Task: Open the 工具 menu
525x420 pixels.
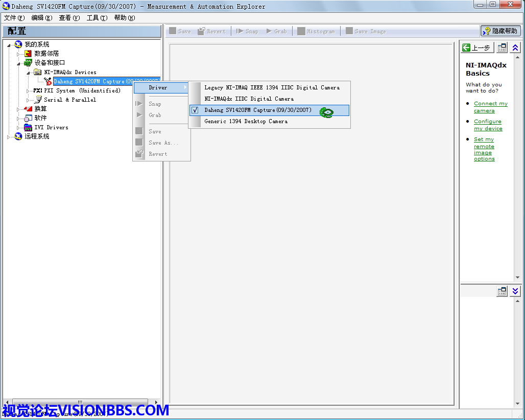Action: (x=97, y=18)
